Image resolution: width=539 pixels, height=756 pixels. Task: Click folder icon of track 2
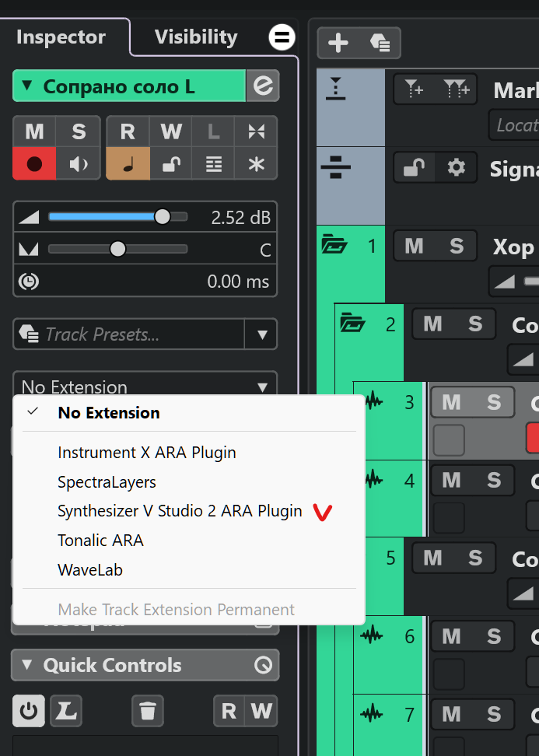pos(353,323)
